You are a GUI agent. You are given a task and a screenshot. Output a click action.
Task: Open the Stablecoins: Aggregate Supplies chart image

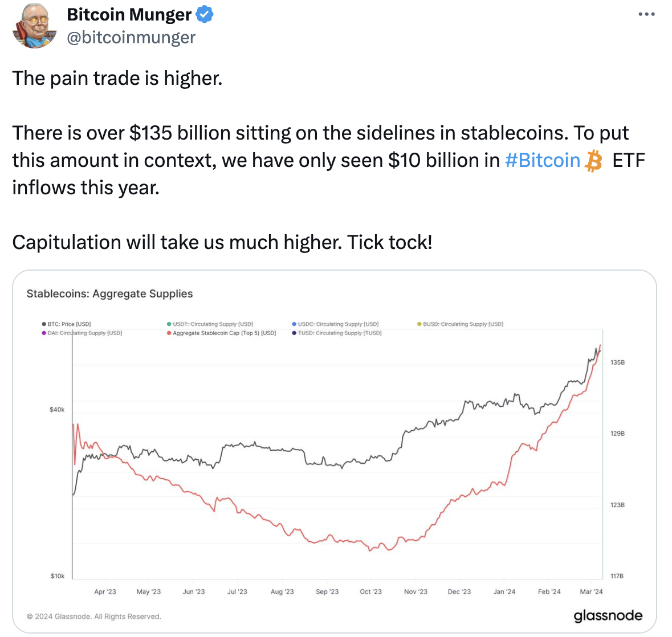334,451
